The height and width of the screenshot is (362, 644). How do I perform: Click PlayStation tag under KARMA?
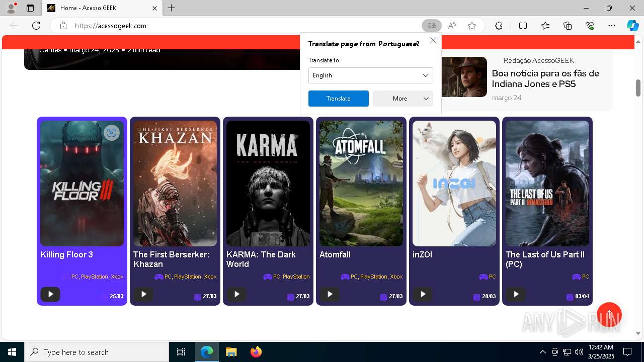coord(296,277)
